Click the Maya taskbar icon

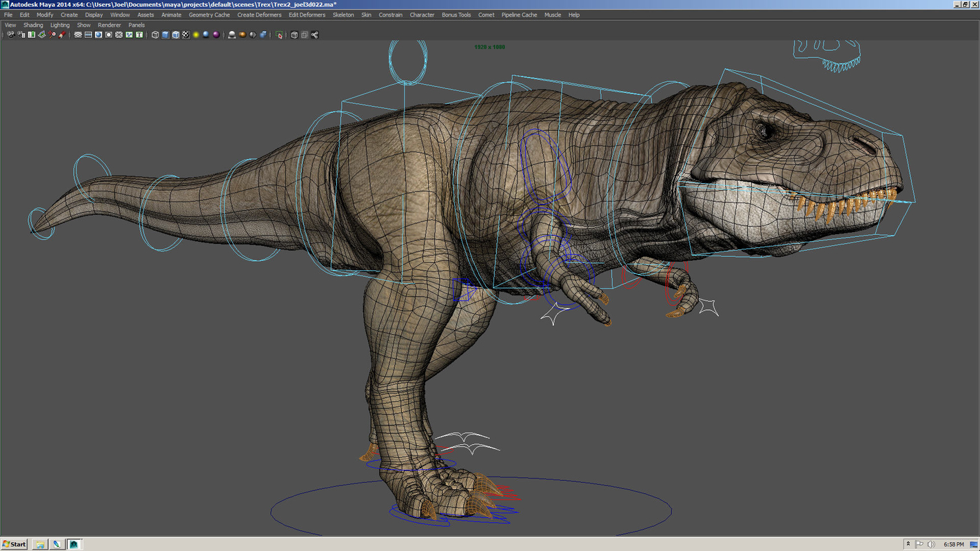pos(74,543)
